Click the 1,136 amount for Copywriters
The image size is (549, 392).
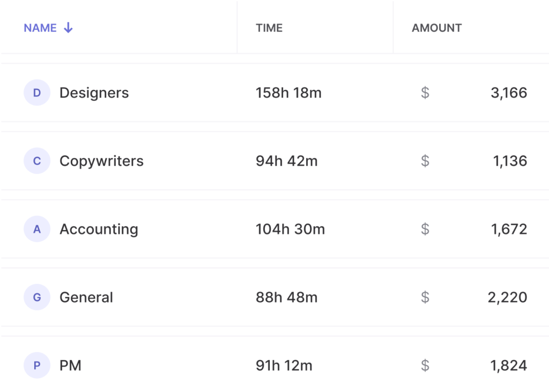(x=510, y=161)
